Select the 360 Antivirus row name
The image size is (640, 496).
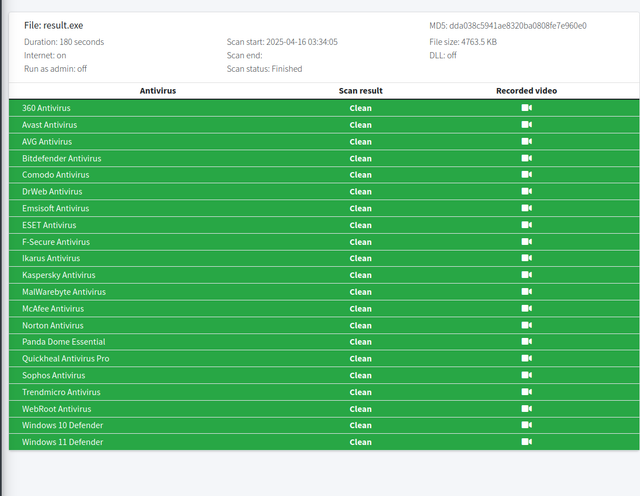(x=46, y=108)
